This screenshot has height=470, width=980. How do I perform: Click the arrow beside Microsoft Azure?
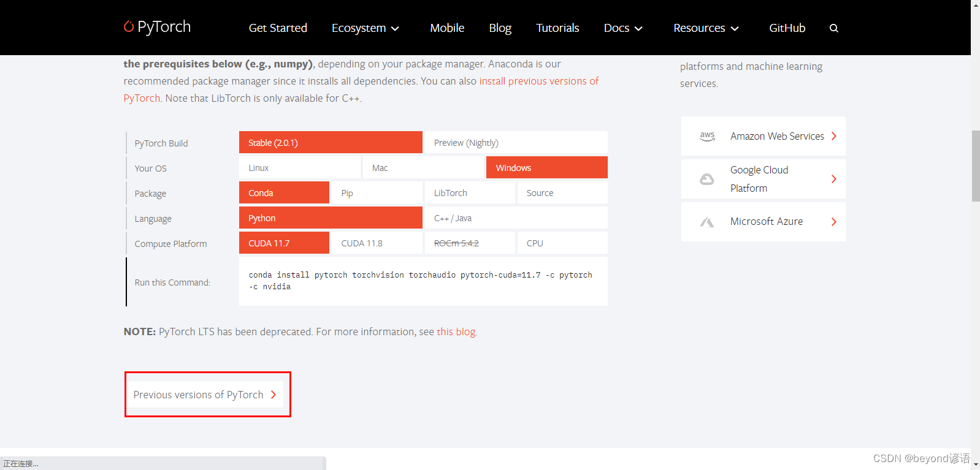pyautogui.click(x=834, y=222)
